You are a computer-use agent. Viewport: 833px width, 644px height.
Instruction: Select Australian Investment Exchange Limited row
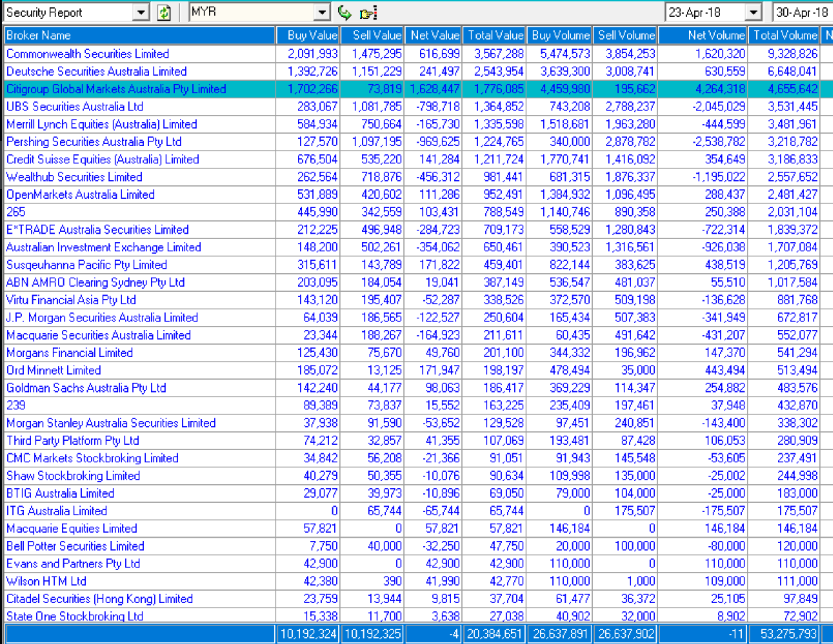[418, 247]
